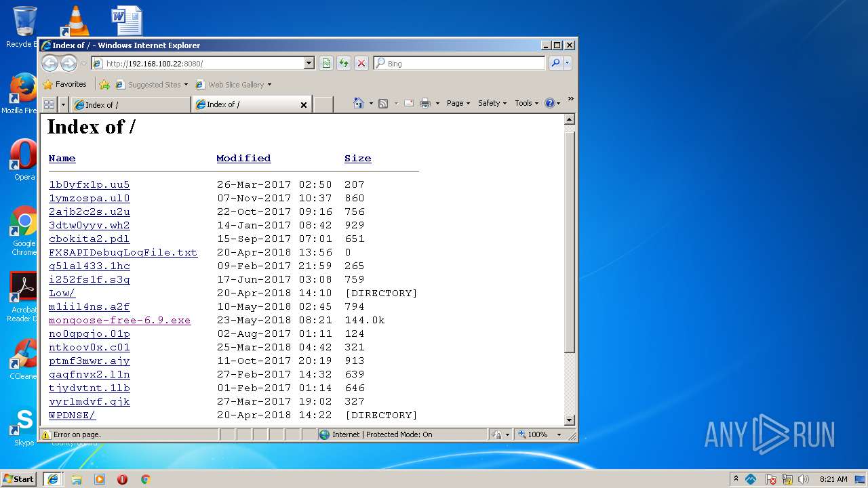Expand the address bar history dropdown
868x488 pixels.
click(309, 63)
